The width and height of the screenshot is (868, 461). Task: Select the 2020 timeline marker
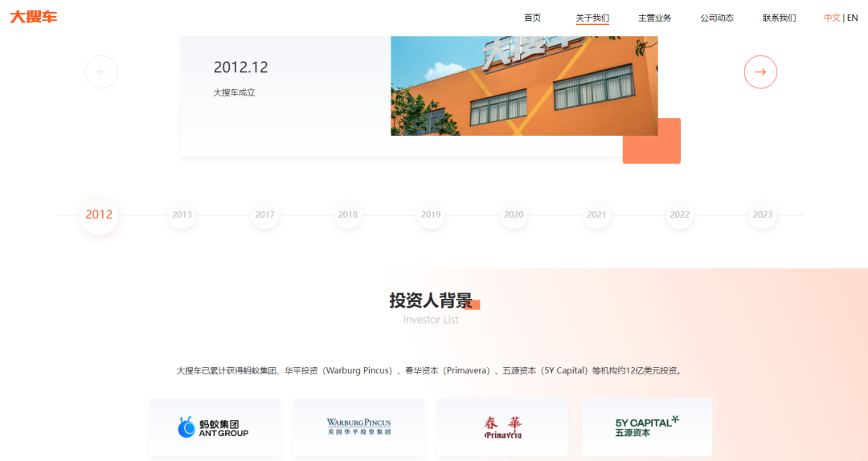514,214
